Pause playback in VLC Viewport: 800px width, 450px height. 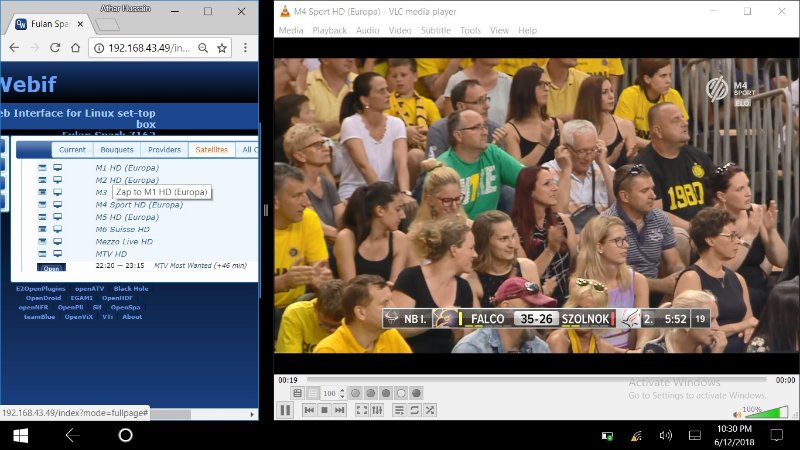point(285,410)
